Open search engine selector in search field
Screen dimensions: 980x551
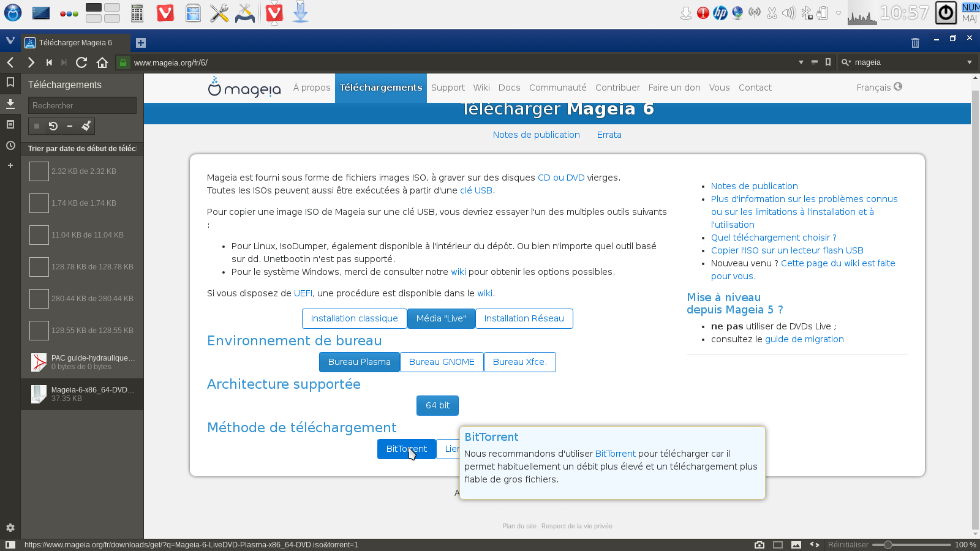[846, 62]
